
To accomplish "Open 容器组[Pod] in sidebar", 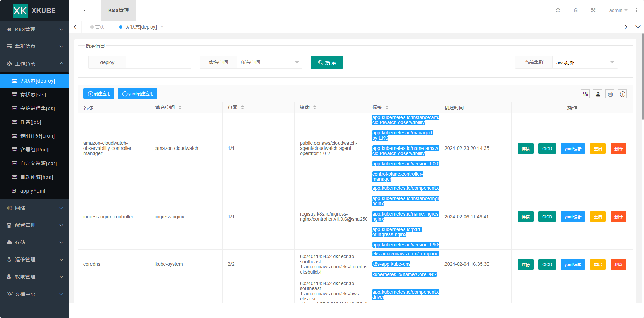I will (34, 150).
